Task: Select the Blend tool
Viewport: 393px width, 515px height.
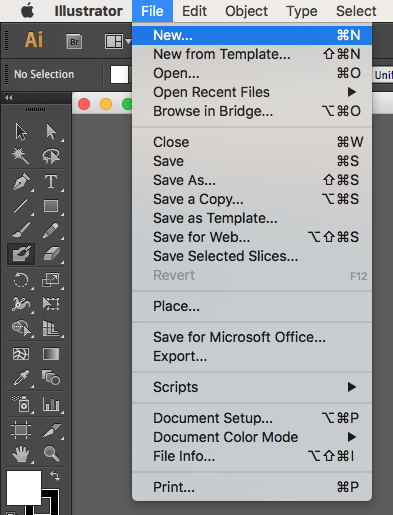Action: [x=51, y=378]
